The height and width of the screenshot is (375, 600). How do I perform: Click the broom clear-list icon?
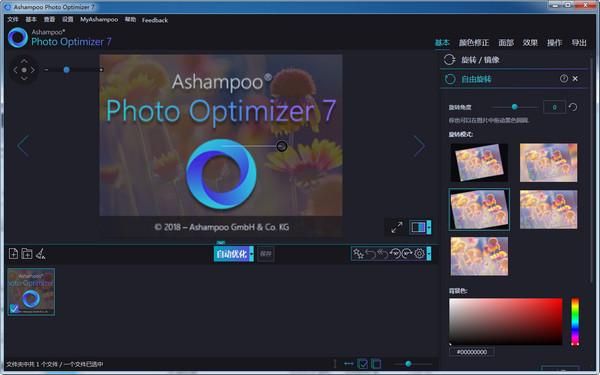[41, 253]
